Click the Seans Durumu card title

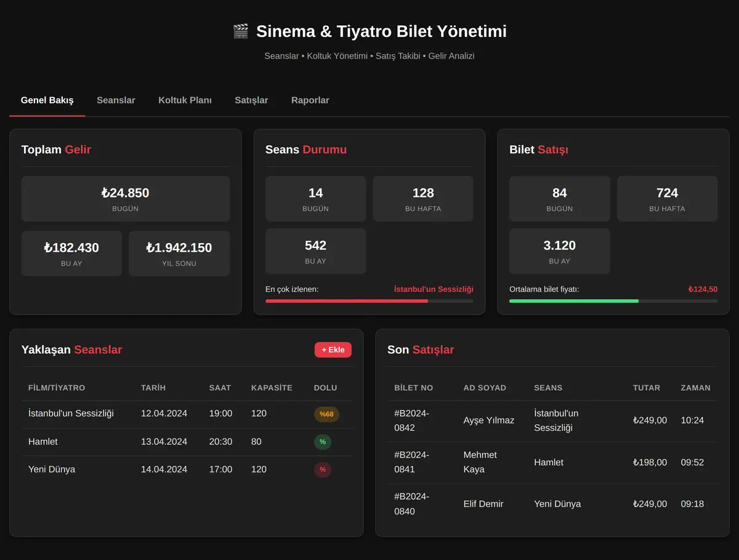306,150
